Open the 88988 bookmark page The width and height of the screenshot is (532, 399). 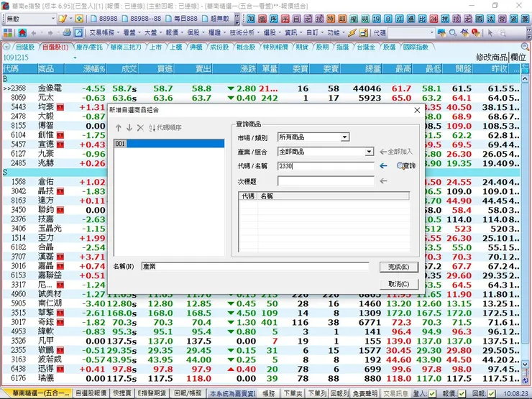point(104,19)
